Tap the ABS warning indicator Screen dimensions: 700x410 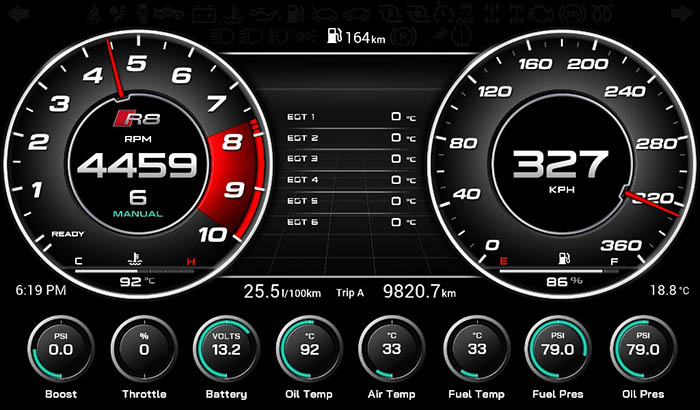[x=572, y=14]
